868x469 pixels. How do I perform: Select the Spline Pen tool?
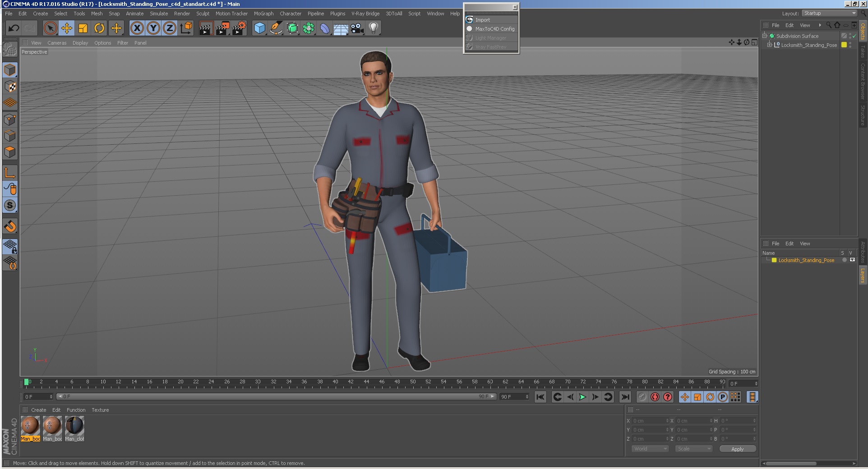pyautogui.click(x=276, y=28)
